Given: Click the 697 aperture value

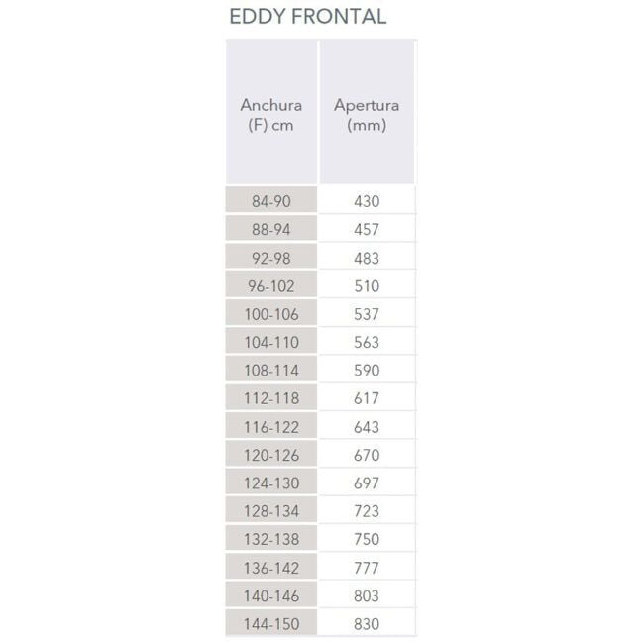Looking at the screenshot, I should coord(367,483).
